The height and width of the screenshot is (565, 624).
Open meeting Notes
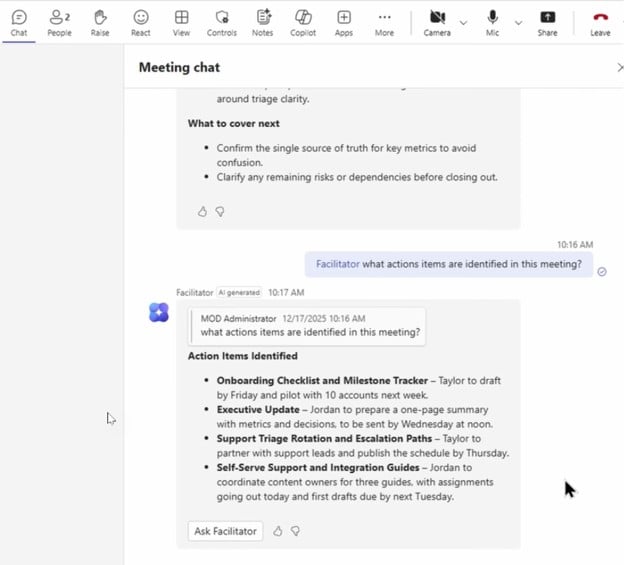pyautogui.click(x=263, y=22)
